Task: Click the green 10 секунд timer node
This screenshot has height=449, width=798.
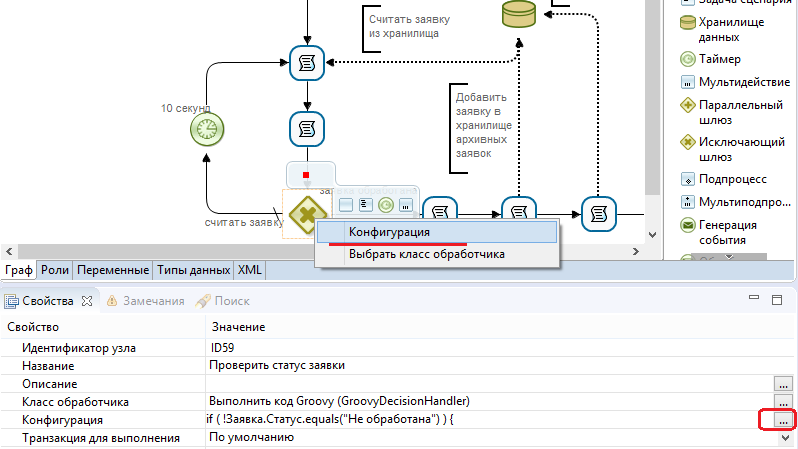Action: click(x=206, y=128)
